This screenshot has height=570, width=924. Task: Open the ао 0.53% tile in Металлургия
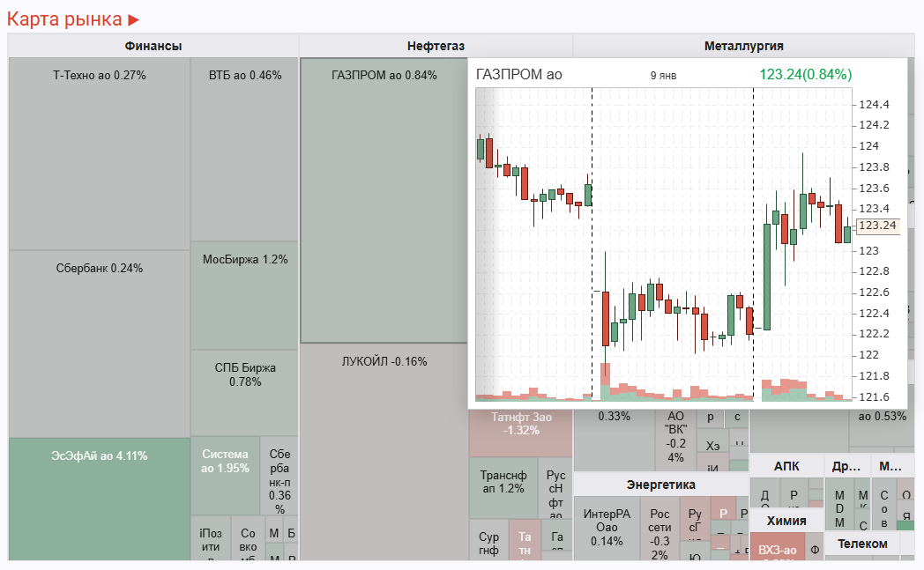click(882, 428)
